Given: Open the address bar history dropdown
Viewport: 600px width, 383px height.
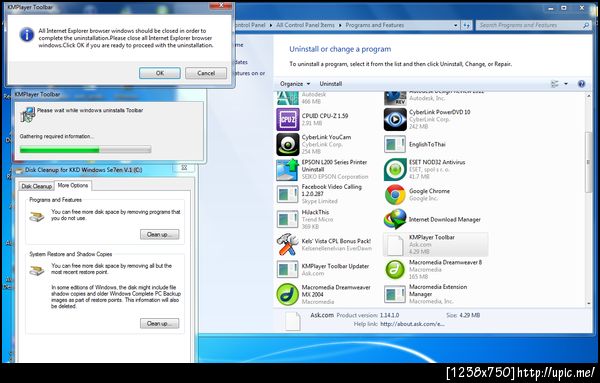Looking at the screenshot, I should [455, 25].
